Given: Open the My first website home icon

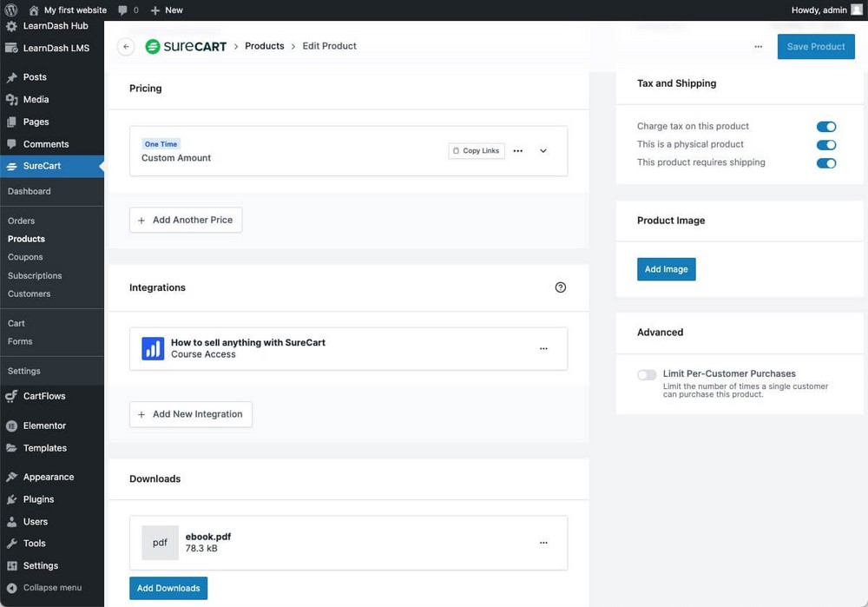Looking at the screenshot, I should (34, 10).
